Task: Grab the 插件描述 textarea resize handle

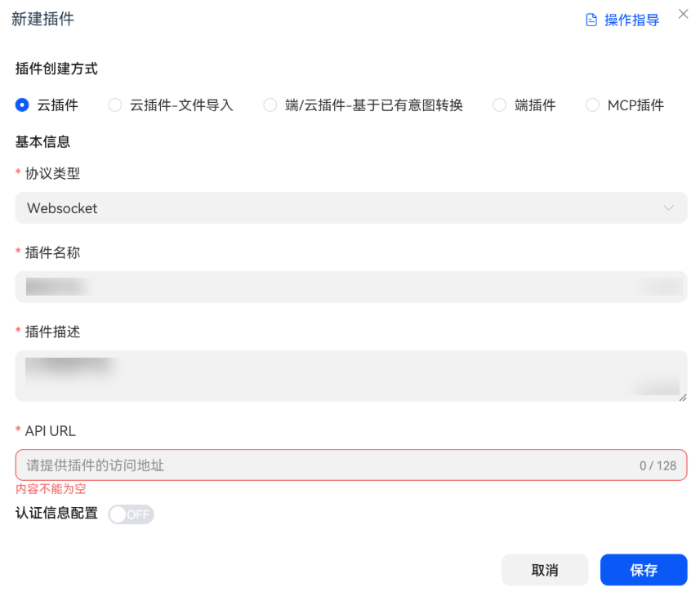Action: click(x=683, y=398)
